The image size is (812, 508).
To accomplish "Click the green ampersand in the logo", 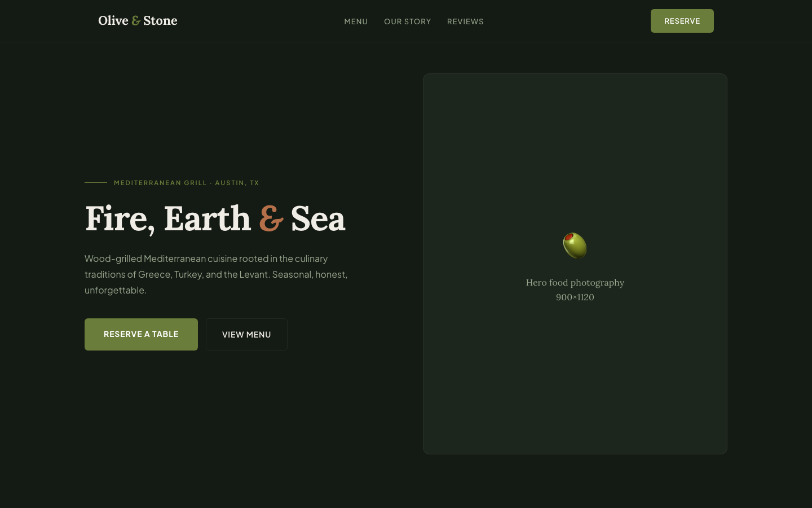I will click(x=136, y=21).
